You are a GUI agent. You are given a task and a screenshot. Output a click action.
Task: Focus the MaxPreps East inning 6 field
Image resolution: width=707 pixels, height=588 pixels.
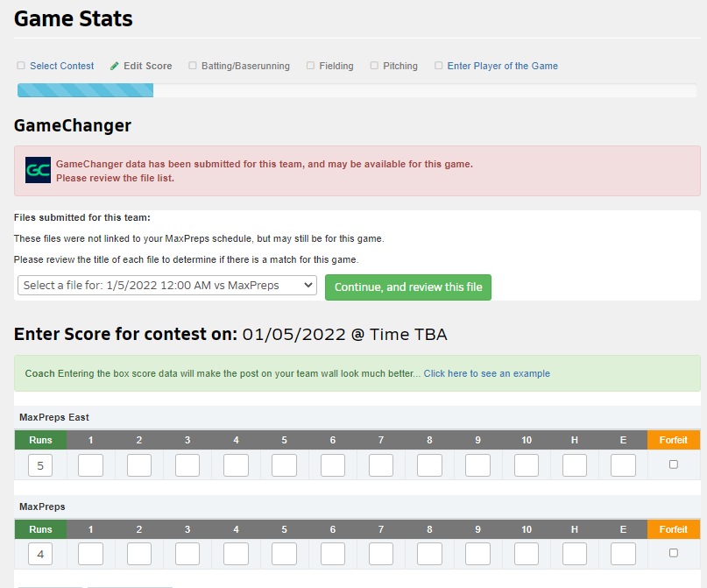pos(333,465)
